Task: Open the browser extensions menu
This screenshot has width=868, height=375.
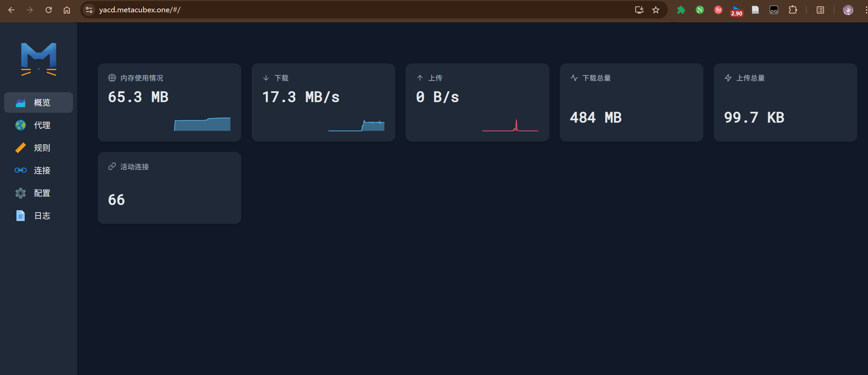Action: 793,10
